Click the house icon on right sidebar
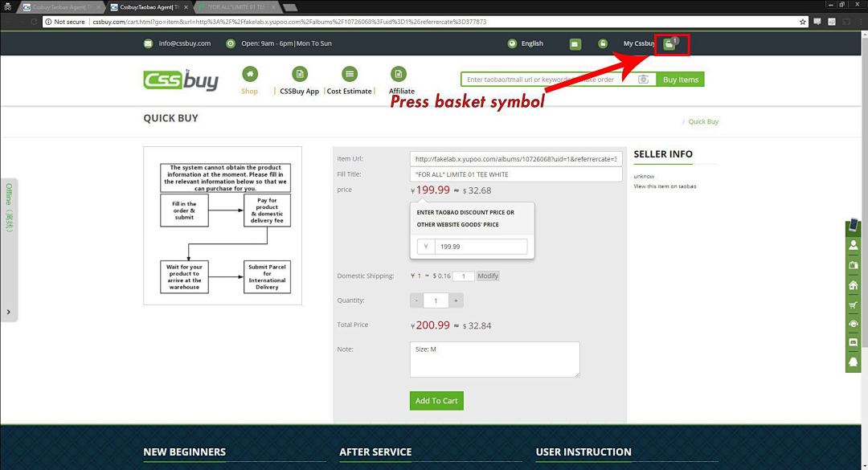Image resolution: width=868 pixels, height=470 pixels. (x=853, y=284)
